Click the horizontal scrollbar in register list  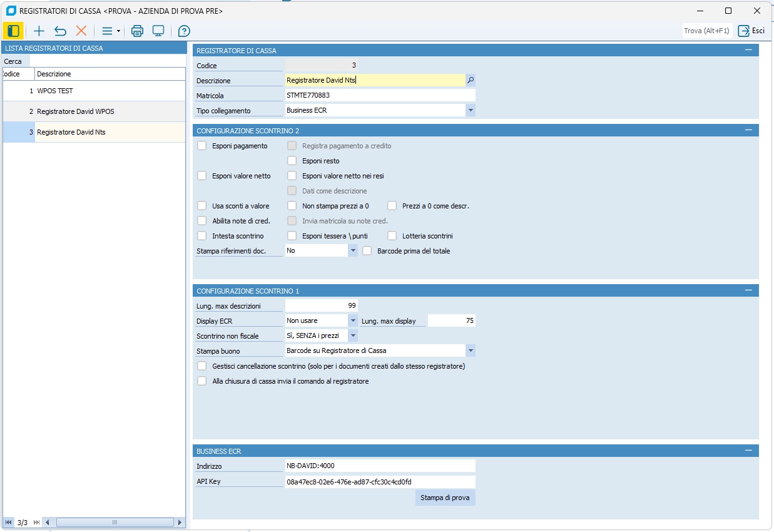click(x=115, y=522)
